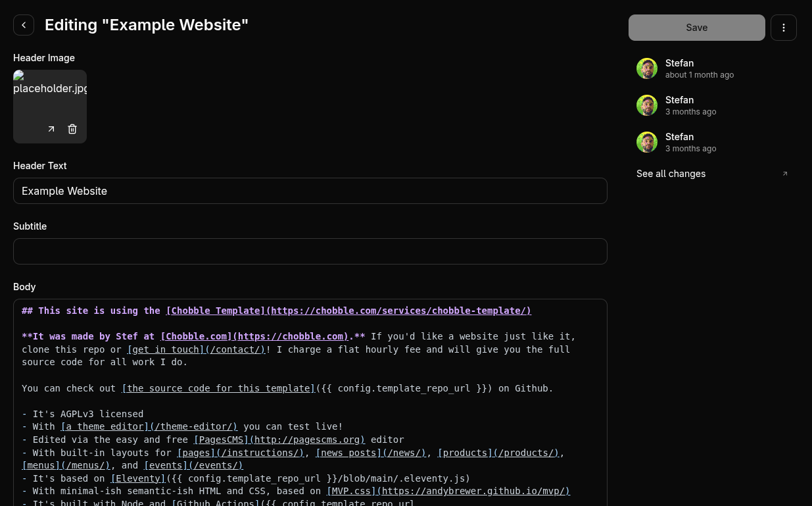
Task: Open placeholder.jpg using the diagonal arrow icon
Action: (51, 129)
